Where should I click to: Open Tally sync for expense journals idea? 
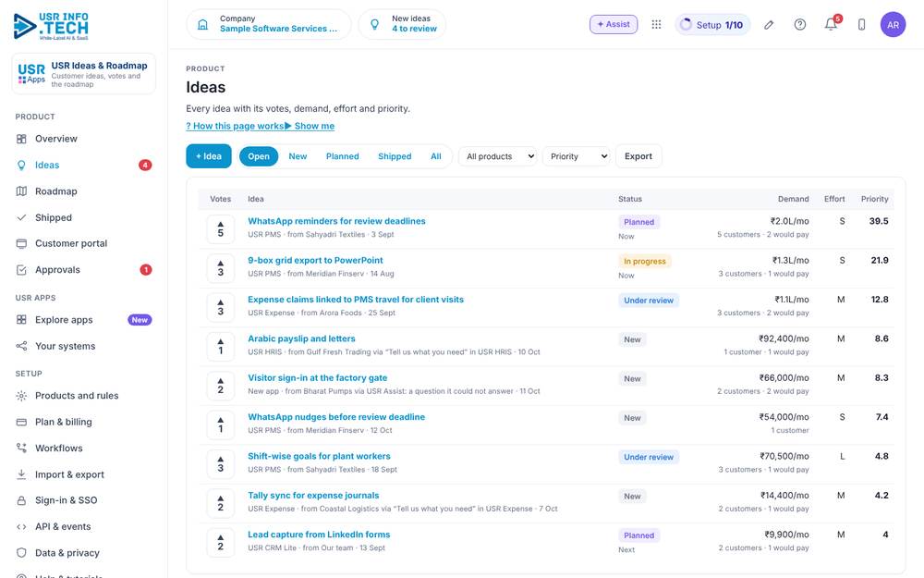313,496
